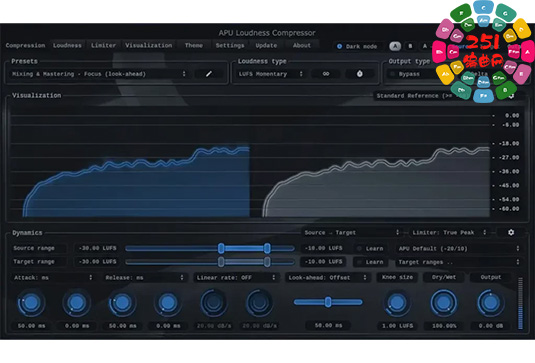Click the link icon next to LUFS Momentary

coord(326,74)
